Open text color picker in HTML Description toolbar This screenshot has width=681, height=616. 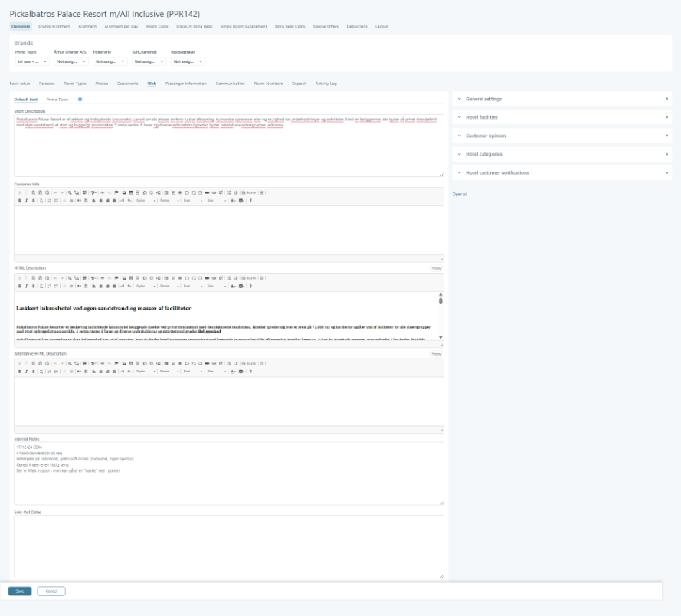233,286
